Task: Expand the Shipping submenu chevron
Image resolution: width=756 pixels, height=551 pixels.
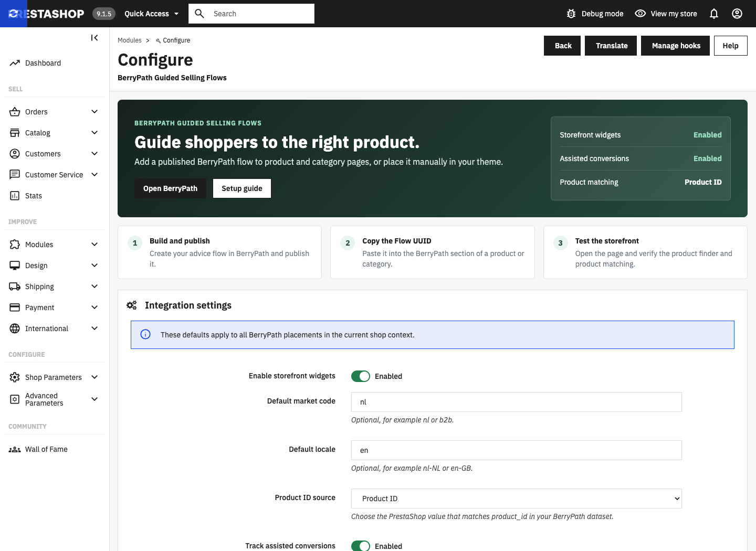Action: (94, 287)
